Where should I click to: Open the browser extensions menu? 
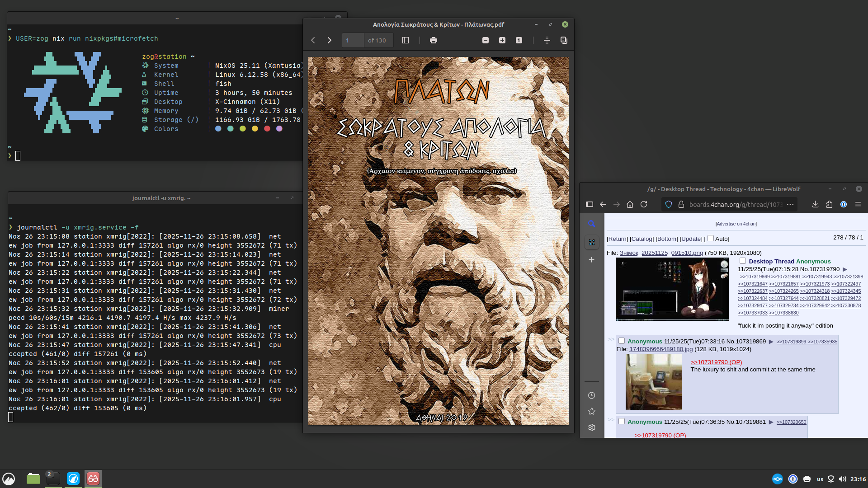pyautogui.click(x=829, y=204)
